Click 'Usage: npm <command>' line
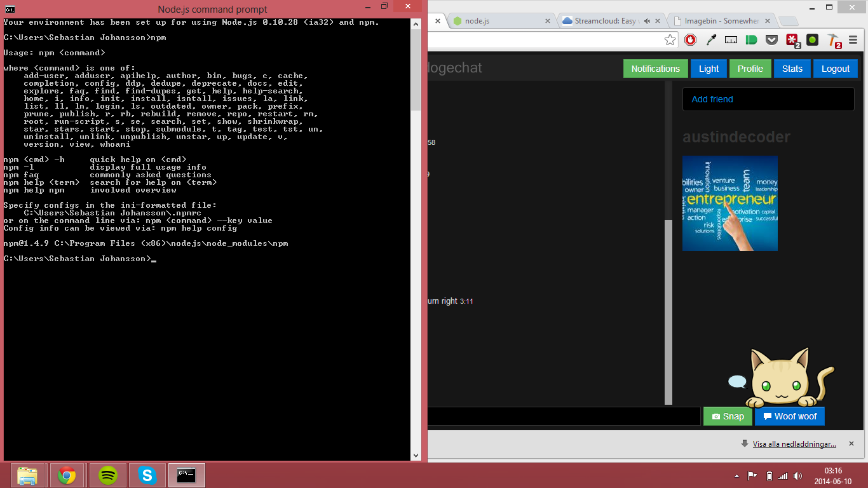 coord(54,53)
